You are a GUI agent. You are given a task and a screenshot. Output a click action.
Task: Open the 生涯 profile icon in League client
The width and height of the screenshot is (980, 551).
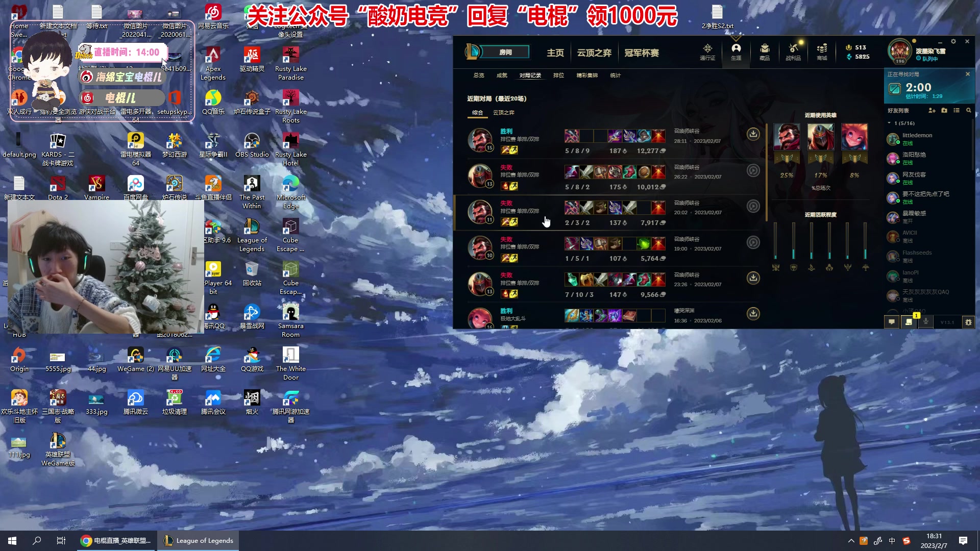pos(736,52)
